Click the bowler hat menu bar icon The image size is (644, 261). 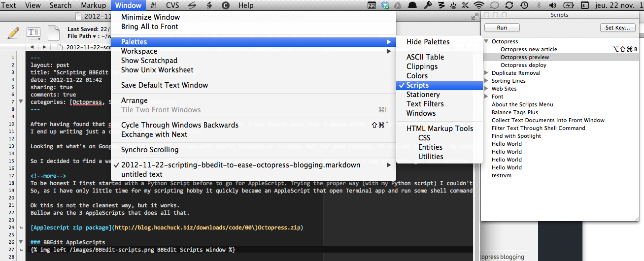point(413,5)
